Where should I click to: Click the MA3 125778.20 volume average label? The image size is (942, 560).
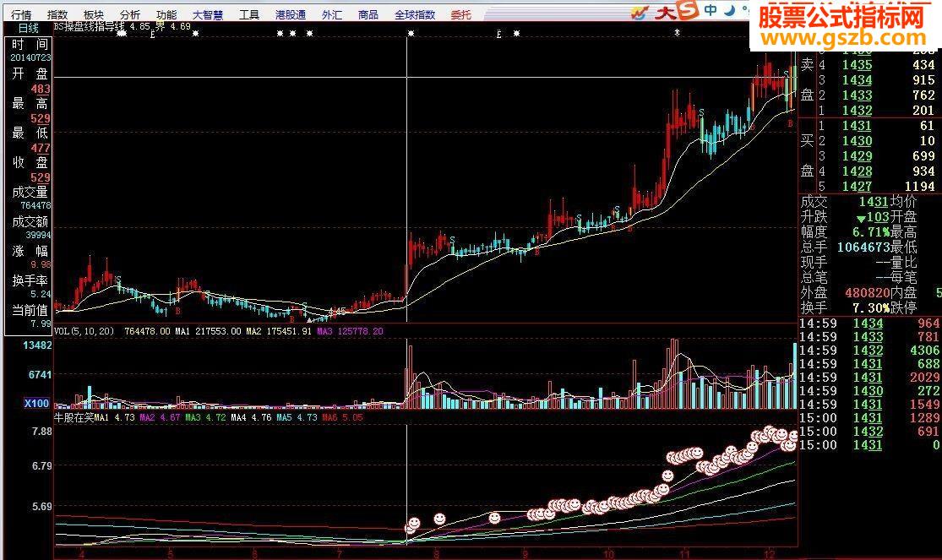coord(351,331)
